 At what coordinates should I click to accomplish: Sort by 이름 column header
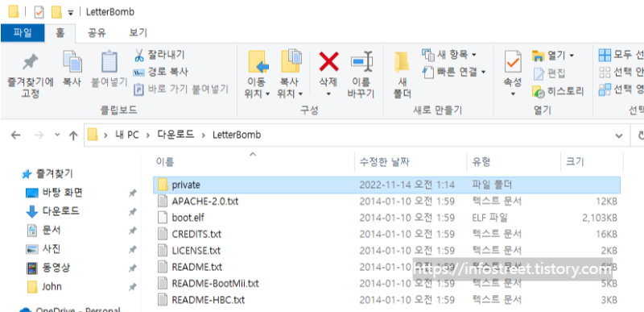[x=164, y=161]
